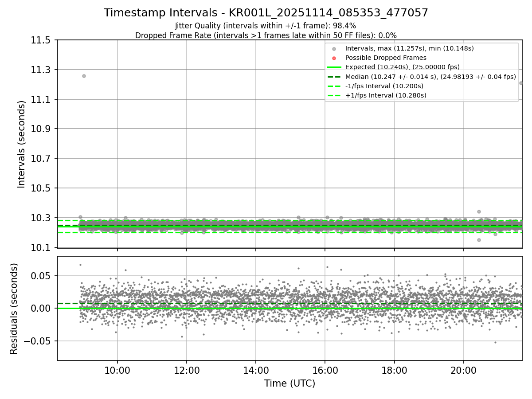
Task: Select legend entry 'Intervals, max (11.257s), min (10.148s)'
Action: (410, 48)
